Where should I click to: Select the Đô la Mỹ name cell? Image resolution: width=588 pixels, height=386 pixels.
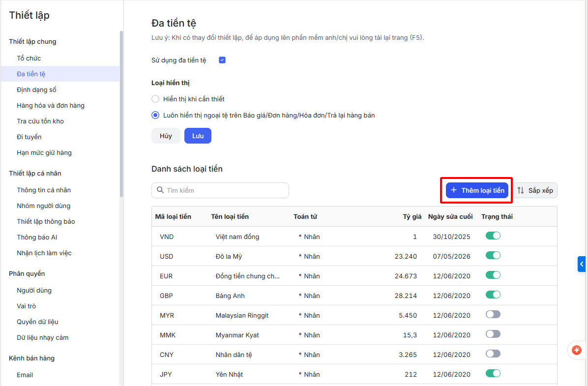pos(229,257)
